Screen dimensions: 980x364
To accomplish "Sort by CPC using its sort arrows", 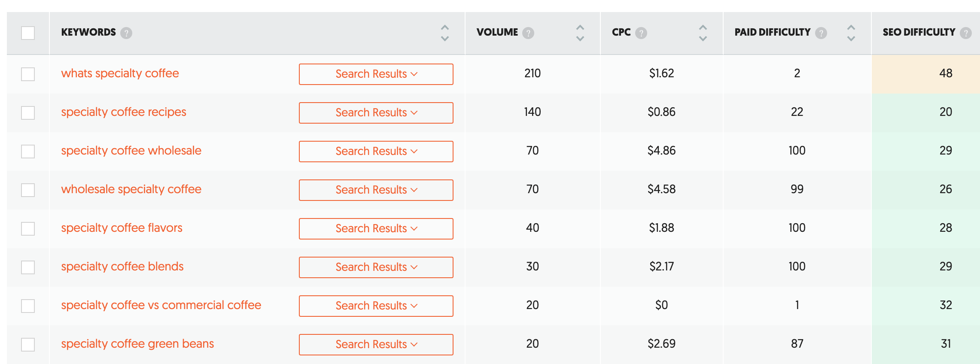I will pos(703,33).
